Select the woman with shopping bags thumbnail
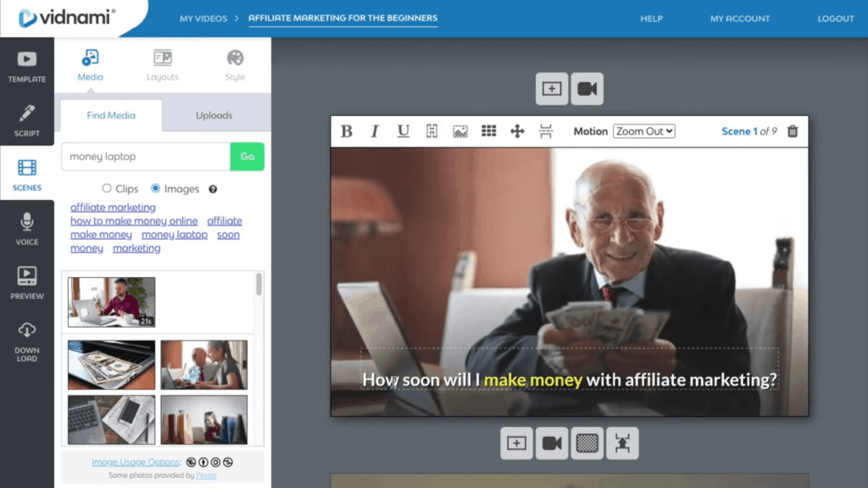 click(204, 419)
